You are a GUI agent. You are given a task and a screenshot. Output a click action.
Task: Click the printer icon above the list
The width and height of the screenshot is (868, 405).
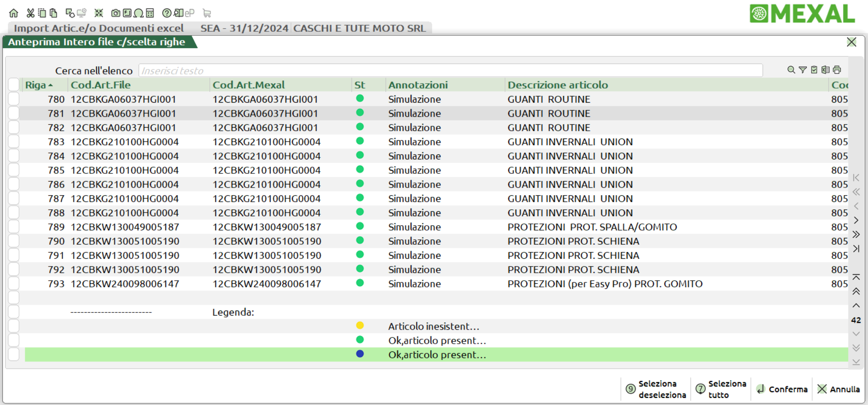tap(837, 70)
